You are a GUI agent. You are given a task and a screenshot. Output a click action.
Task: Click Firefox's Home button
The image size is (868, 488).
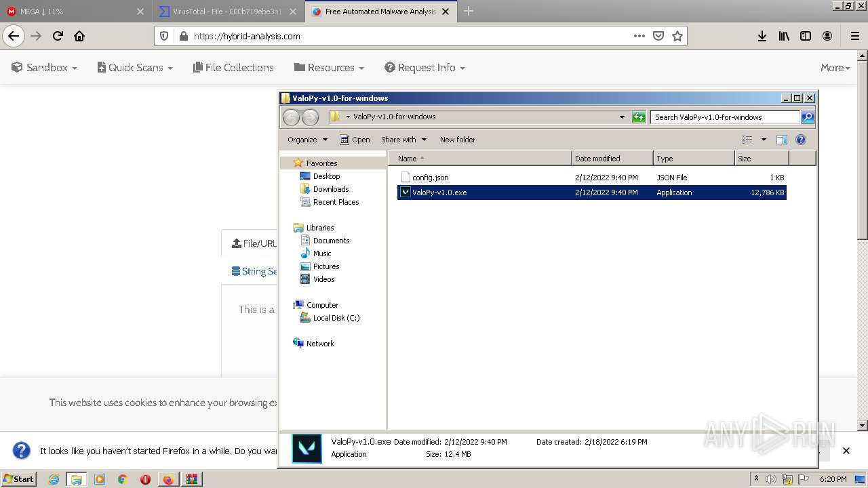point(79,37)
